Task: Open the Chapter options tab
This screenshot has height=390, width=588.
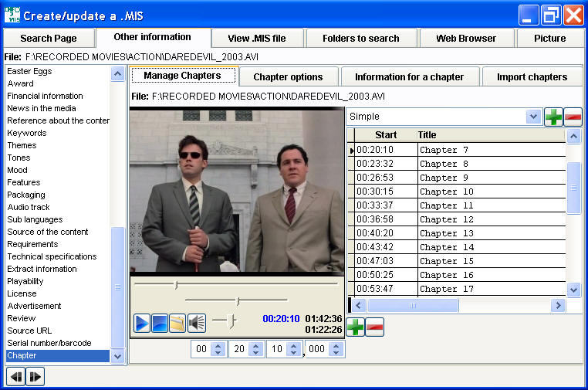Action: (x=288, y=77)
